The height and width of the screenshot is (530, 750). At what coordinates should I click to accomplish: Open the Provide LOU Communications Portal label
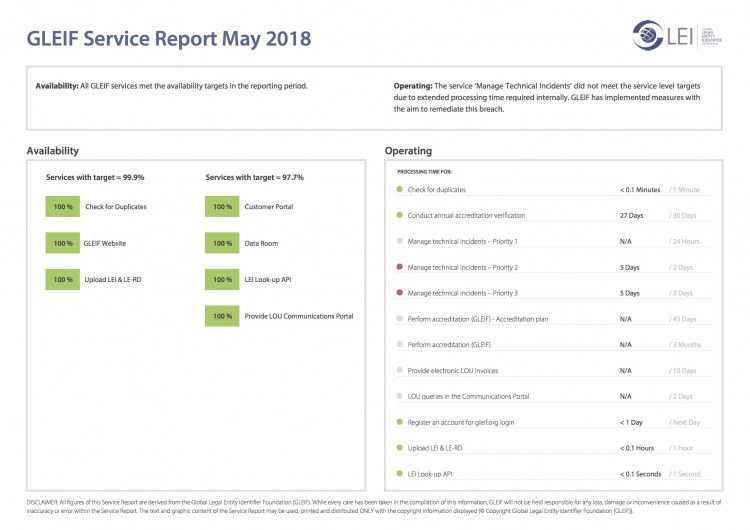pyautogui.click(x=298, y=317)
